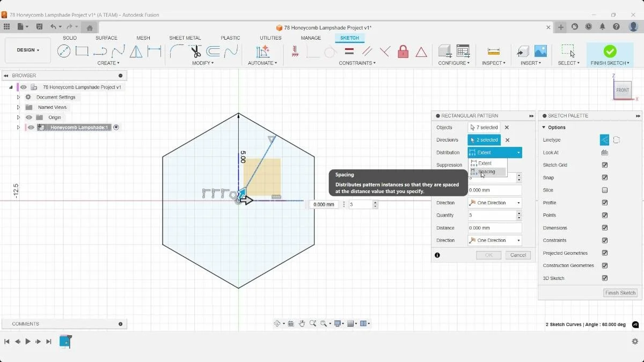644x362 pixels.
Task: Click the info icon in Rectangular Pattern dialog
Action: click(437, 255)
